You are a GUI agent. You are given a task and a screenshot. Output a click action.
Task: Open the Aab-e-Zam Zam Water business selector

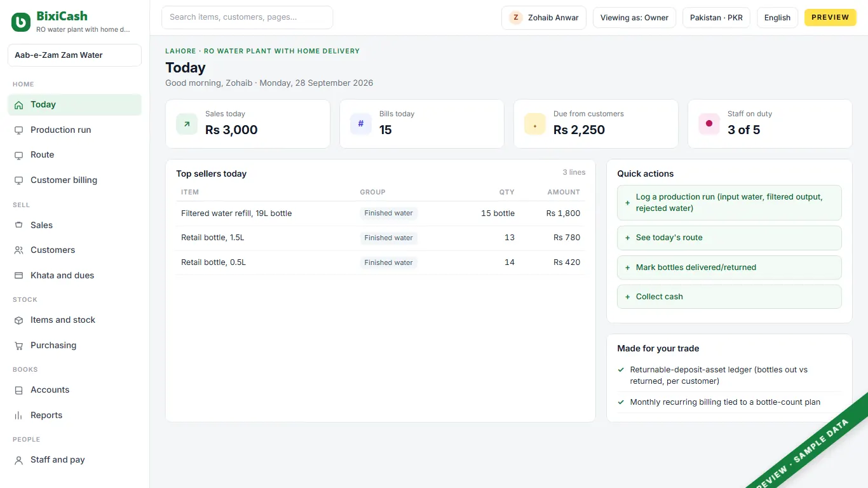pos(74,55)
